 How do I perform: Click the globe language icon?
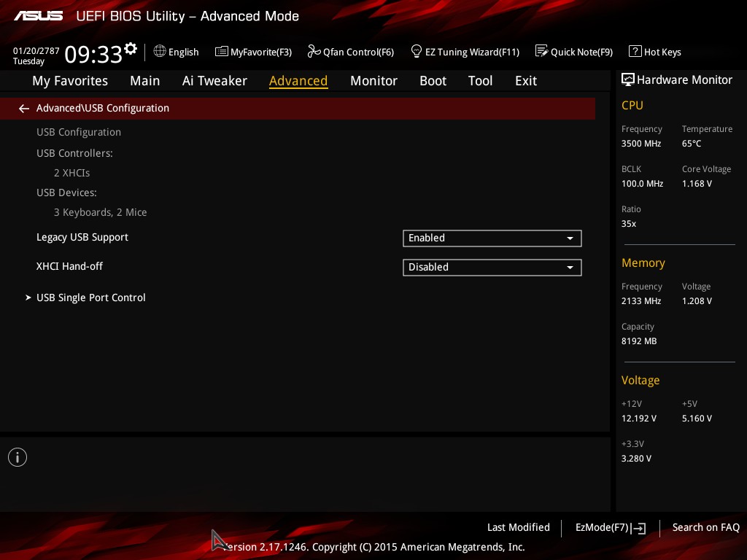click(160, 51)
